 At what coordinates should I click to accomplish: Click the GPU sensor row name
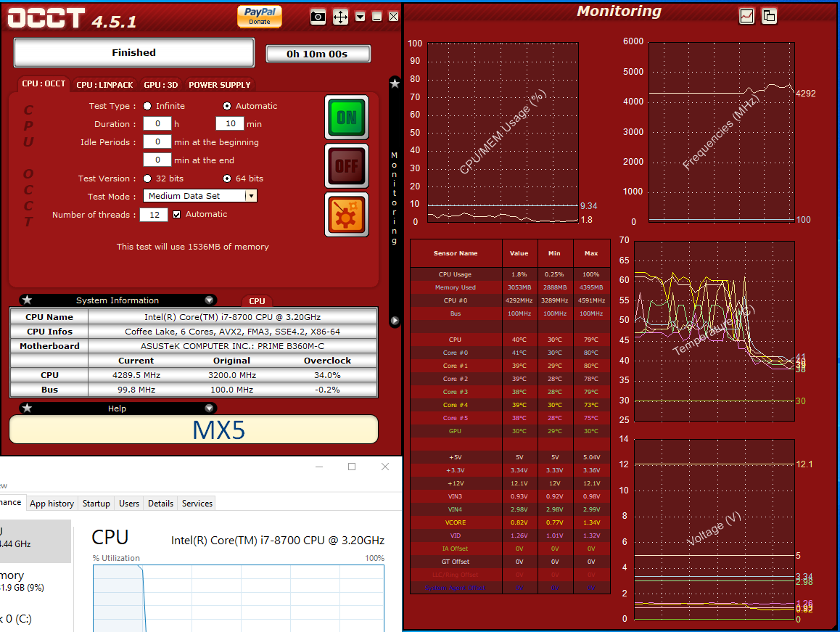(x=456, y=431)
